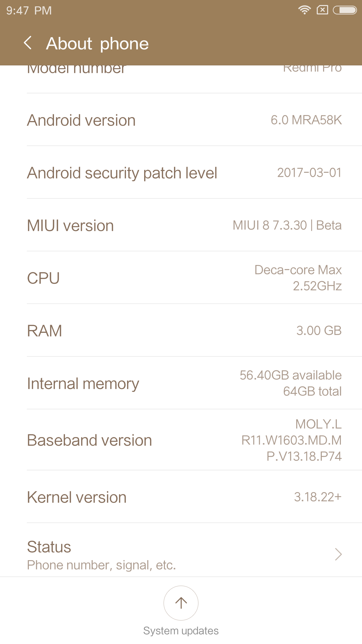362x644 pixels.
Task: Open the Internal memory row
Action: click(x=181, y=383)
